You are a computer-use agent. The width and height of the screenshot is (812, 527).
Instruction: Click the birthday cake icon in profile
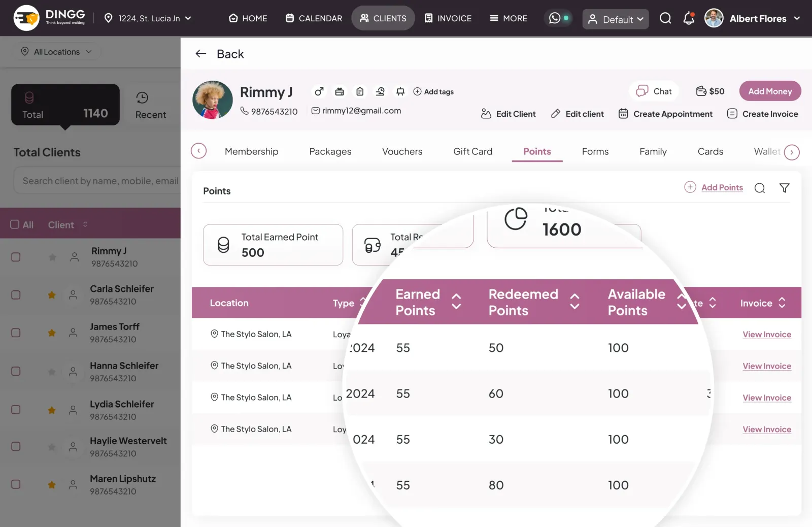340,92
